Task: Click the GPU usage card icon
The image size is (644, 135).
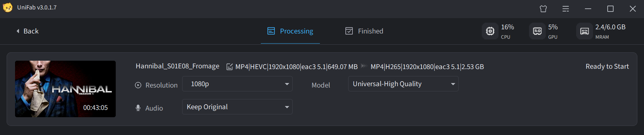Action: [537, 31]
